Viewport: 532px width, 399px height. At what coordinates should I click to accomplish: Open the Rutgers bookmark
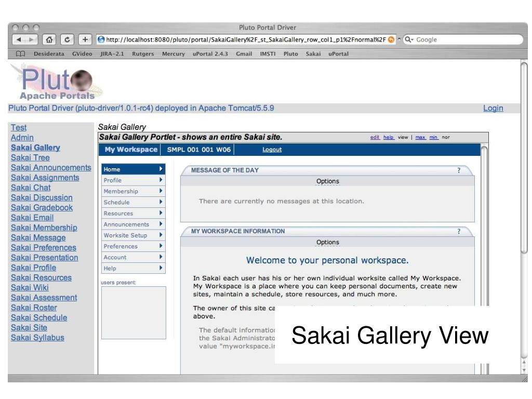[143, 54]
